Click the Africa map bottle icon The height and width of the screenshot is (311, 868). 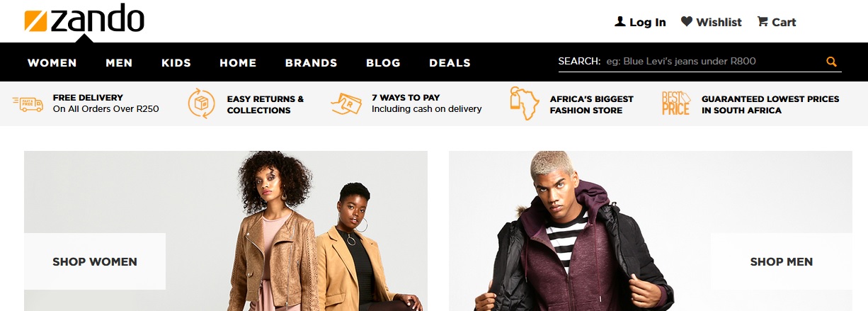525,103
